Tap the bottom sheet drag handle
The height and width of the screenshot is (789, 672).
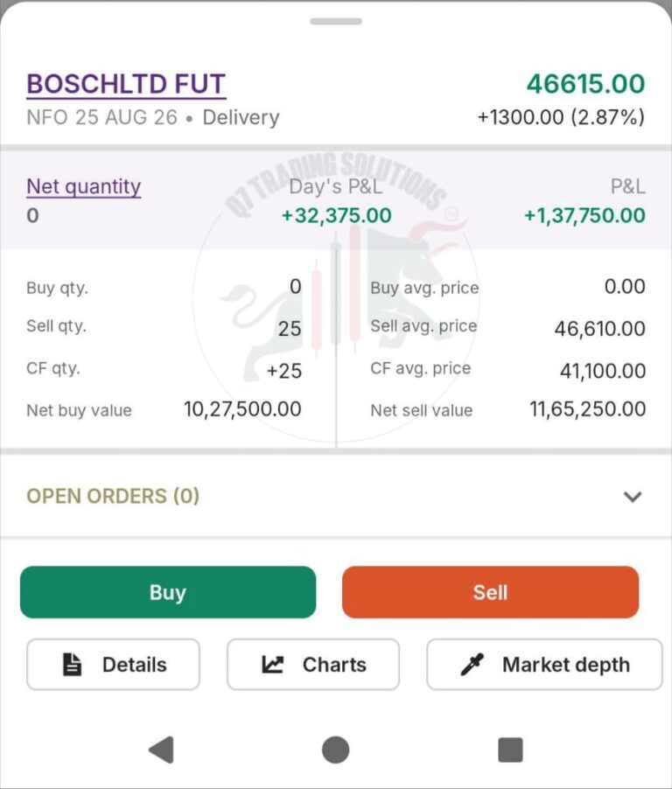pyautogui.click(x=336, y=21)
